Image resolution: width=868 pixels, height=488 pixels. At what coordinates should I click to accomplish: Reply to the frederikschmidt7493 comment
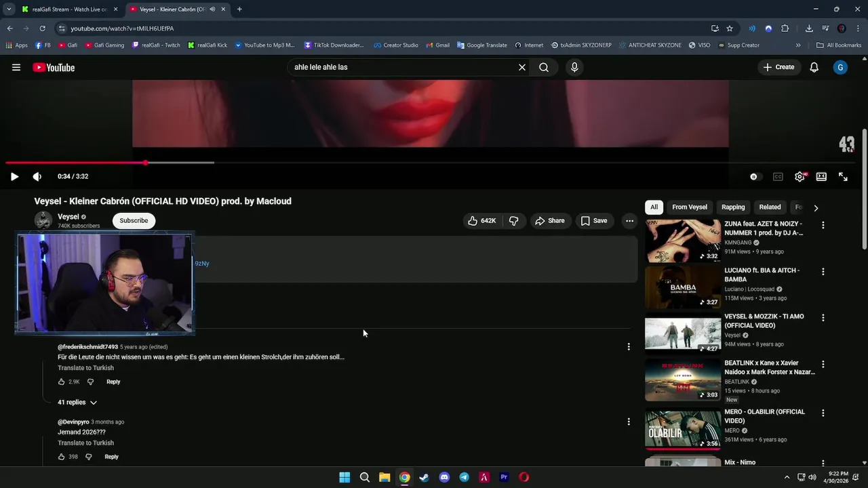click(113, 382)
